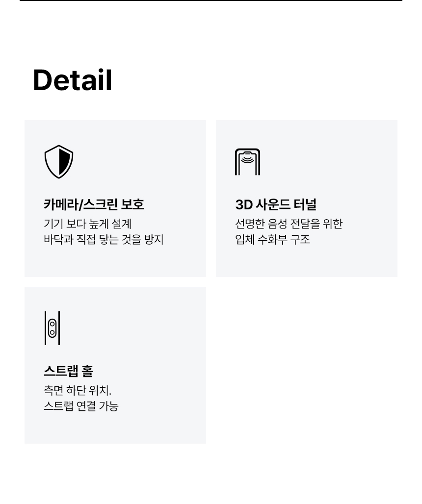The height and width of the screenshot is (504, 422).
Task: Click the 카메라/스크린 보호 title
Action: [94, 204]
